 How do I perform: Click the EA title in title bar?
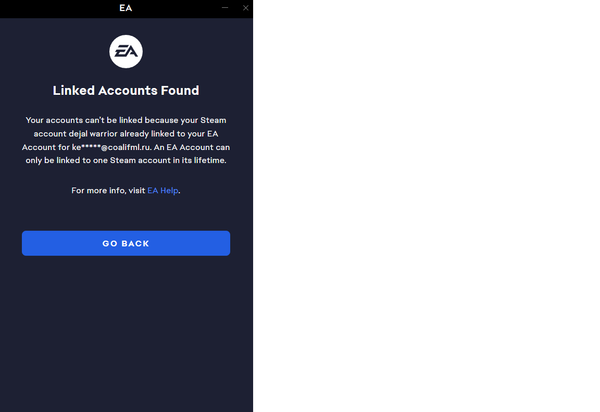126,8
